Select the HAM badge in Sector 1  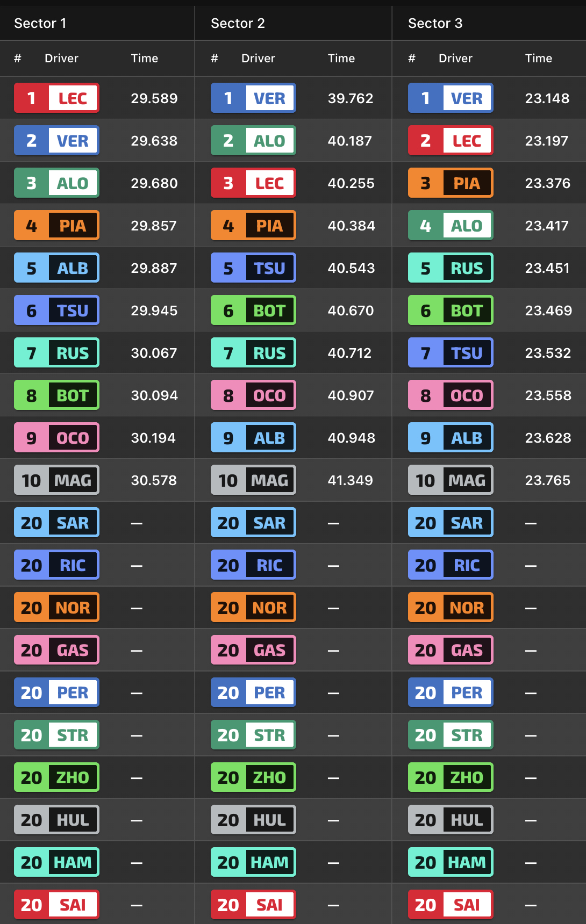tap(56, 862)
